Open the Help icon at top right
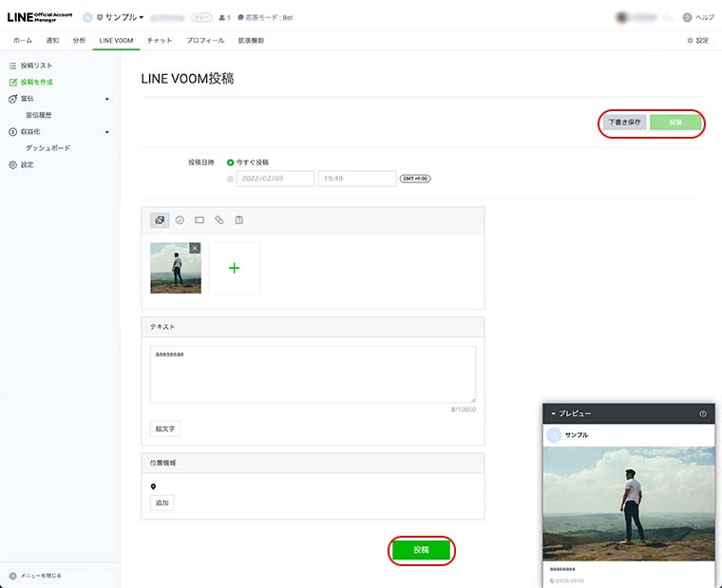Viewport: 722px width, 588px height. [x=687, y=17]
